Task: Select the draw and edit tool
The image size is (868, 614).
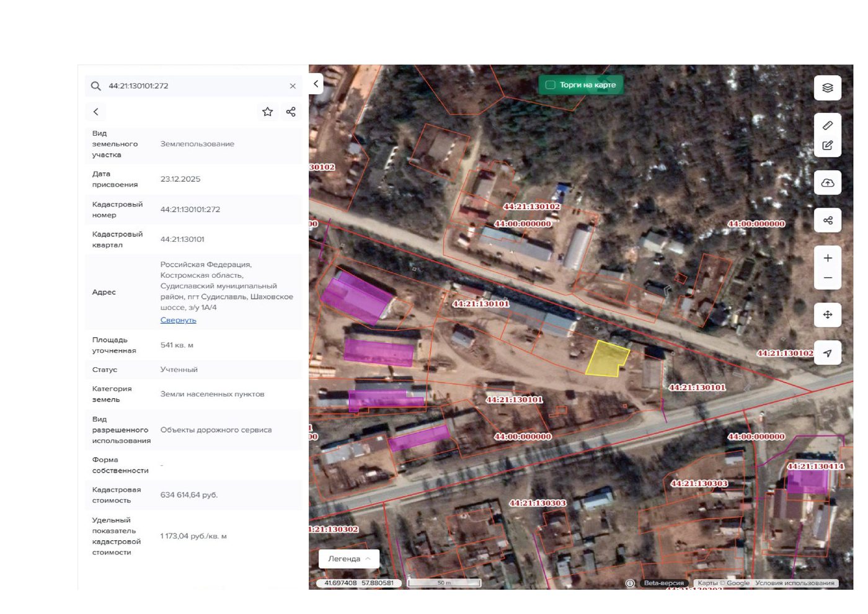Action: point(828,145)
